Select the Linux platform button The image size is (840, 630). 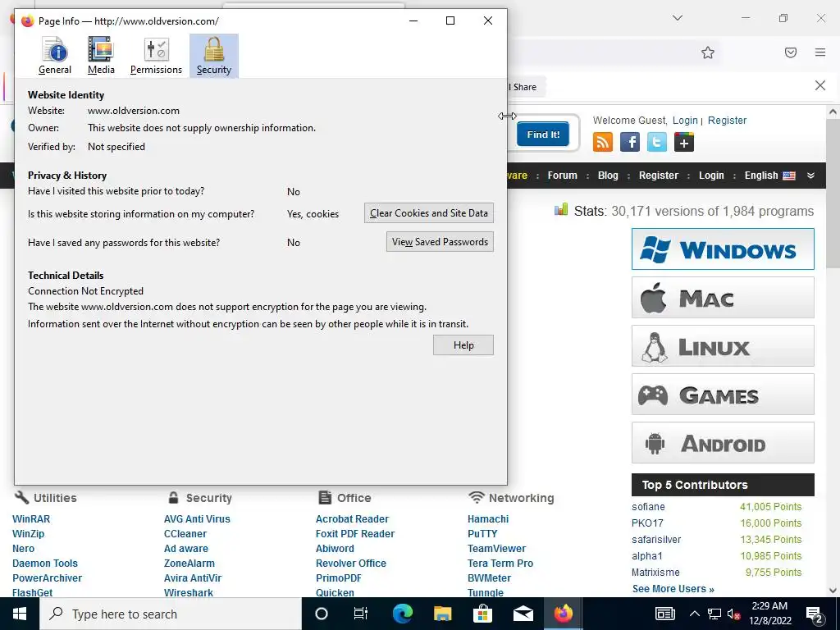[723, 346]
